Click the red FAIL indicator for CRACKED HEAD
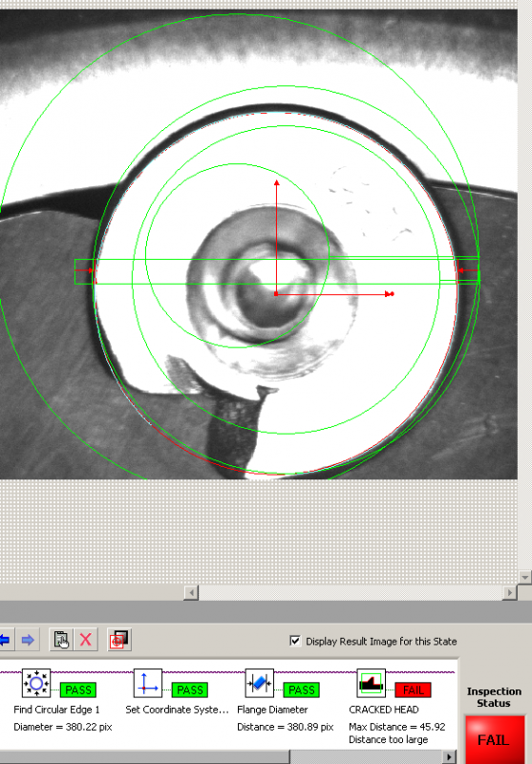This screenshot has width=532, height=764. click(413, 690)
